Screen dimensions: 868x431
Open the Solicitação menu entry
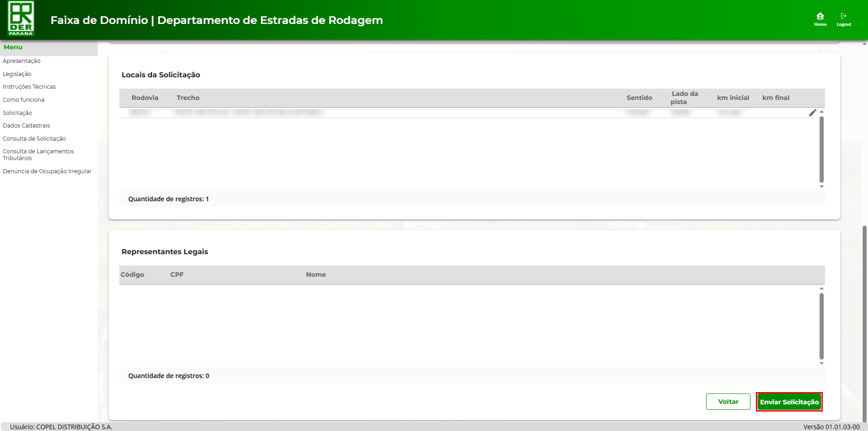coord(18,113)
